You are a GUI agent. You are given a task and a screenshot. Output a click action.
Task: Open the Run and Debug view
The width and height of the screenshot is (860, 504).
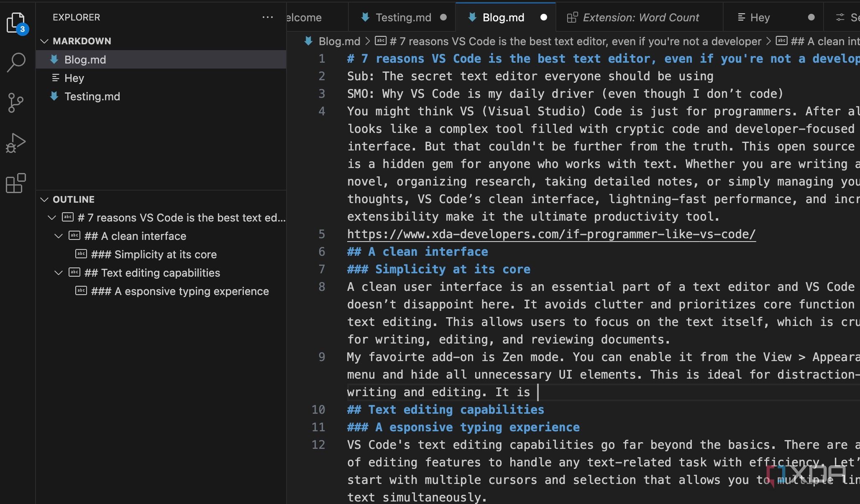(x=16, y=143)
